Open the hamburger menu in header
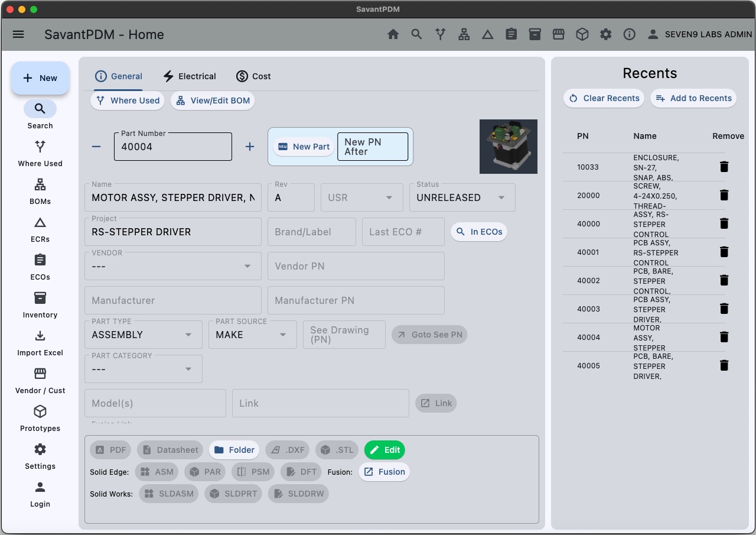Image resolution: width=756 pixels, height=535 pixels. click(18, 34)
